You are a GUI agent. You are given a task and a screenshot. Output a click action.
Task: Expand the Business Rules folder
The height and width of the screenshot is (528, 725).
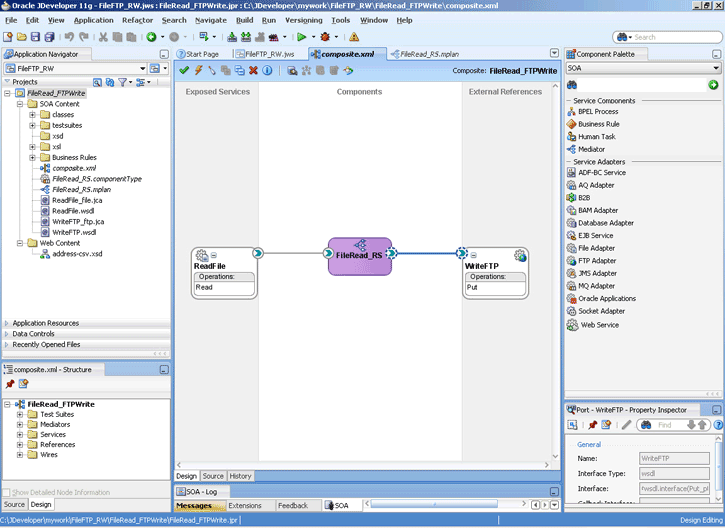(x=33, y=157)
